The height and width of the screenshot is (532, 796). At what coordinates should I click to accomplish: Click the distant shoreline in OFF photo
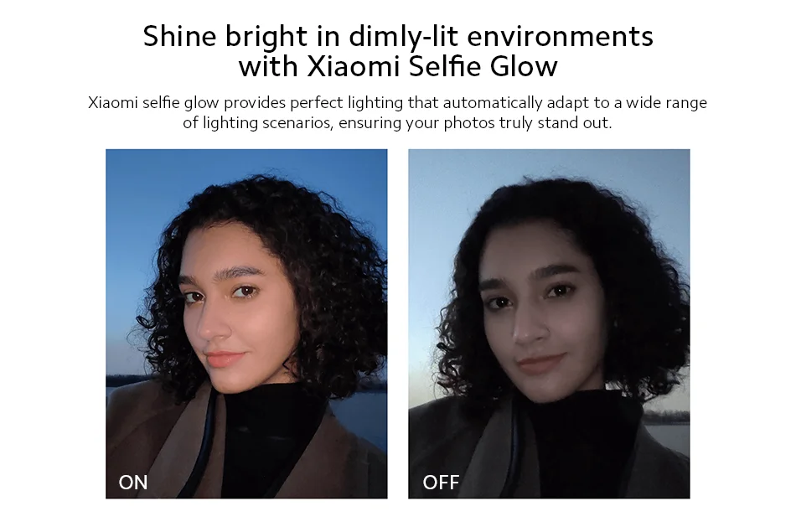click(x=665, y=417)
